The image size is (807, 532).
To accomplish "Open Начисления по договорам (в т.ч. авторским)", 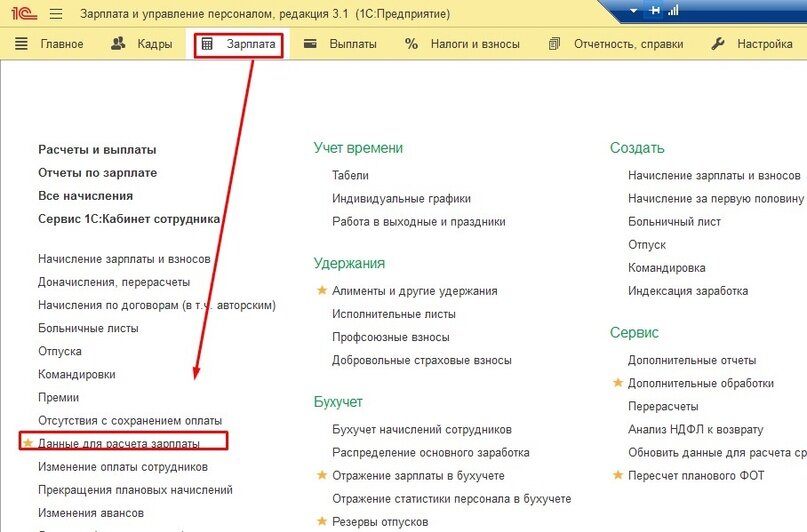I will (157, 305).
